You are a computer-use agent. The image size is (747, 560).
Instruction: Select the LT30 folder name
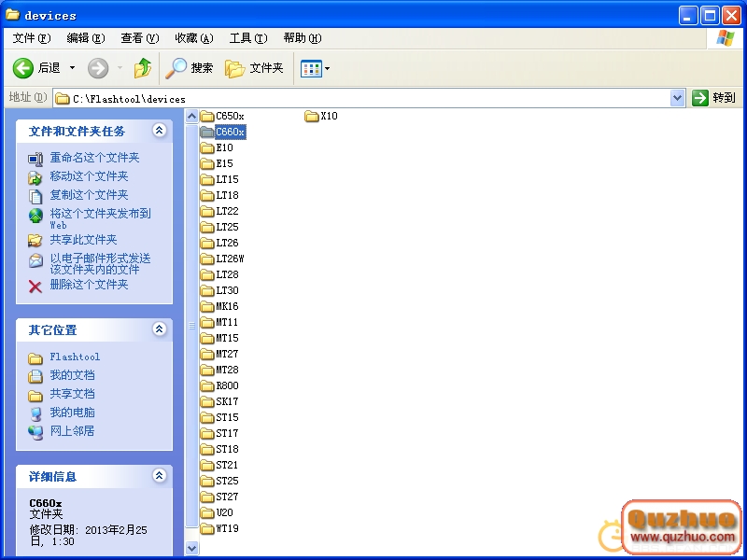227,290
